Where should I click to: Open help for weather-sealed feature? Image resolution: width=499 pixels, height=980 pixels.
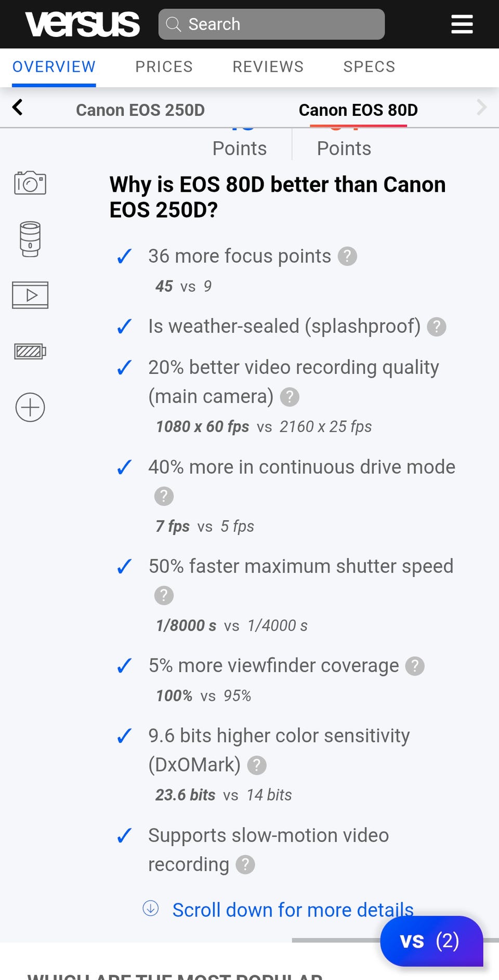[437, 327]
